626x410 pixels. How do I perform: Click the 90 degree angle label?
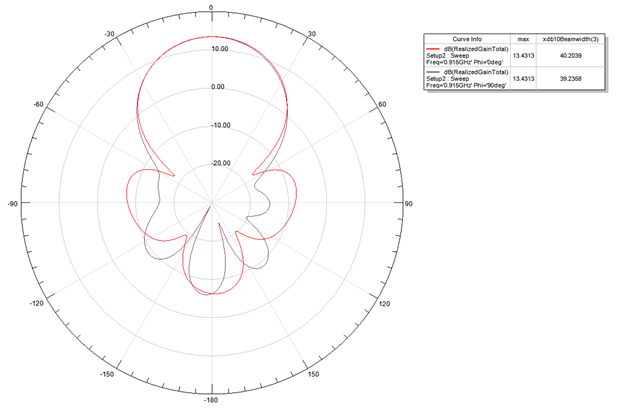coord(408,204)
